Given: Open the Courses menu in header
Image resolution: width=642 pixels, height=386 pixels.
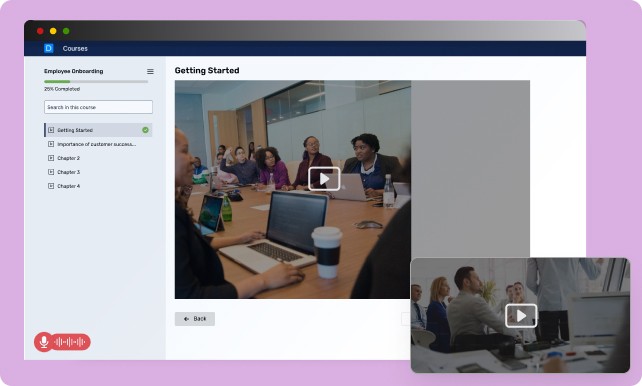Looking at the screenshot, I should 75,48.
